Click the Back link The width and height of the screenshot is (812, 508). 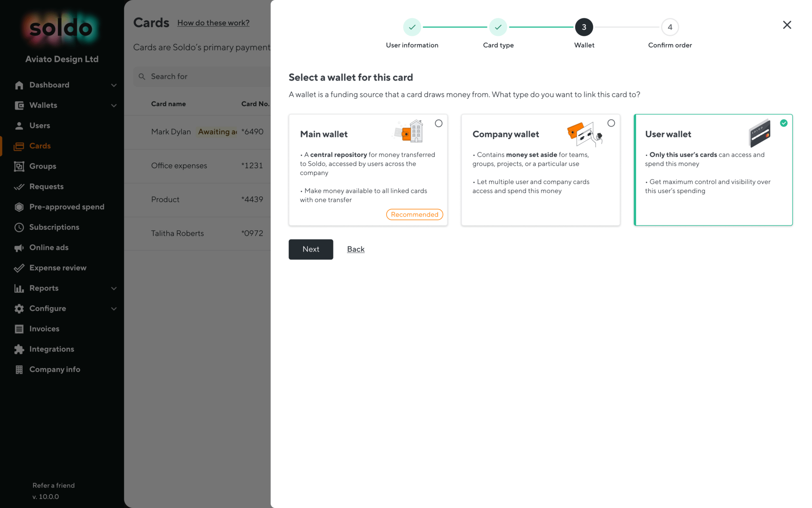pos(356,249)
